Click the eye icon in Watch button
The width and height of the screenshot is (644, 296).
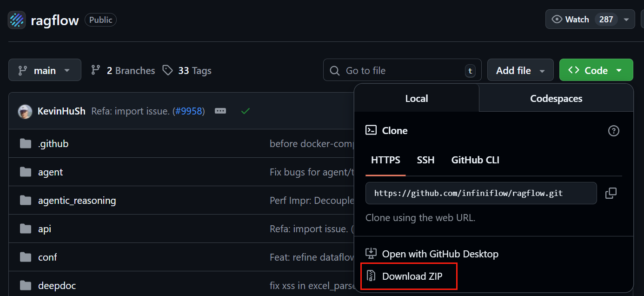(x=557, y=20)
